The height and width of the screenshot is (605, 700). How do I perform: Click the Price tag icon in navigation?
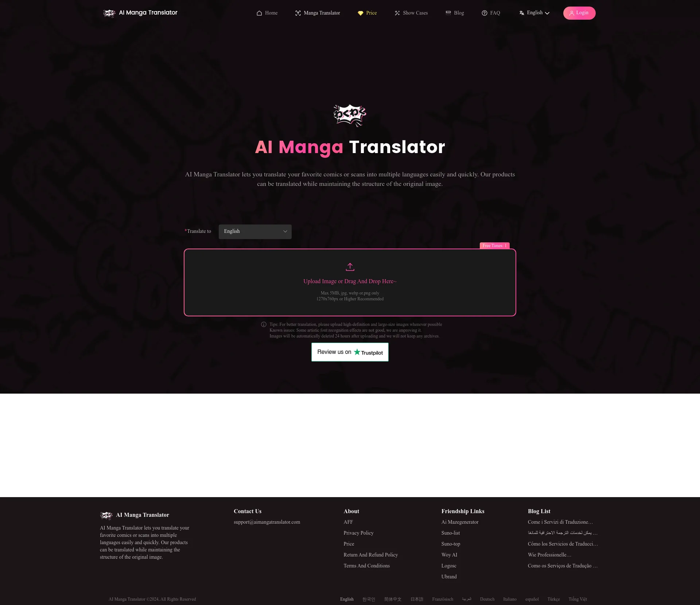[x=359, y=12]
